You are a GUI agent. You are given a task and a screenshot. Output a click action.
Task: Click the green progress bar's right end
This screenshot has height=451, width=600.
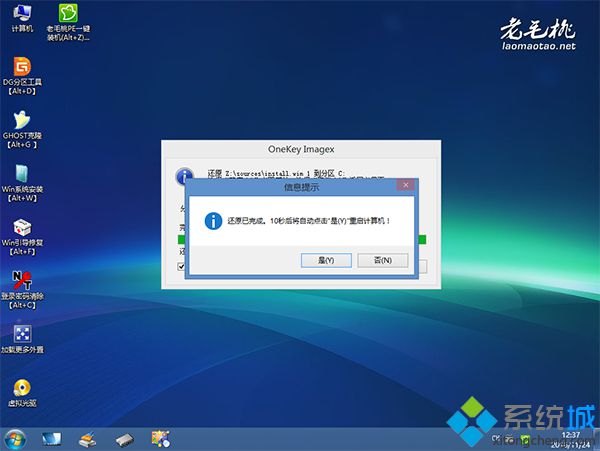click(422, 239)
